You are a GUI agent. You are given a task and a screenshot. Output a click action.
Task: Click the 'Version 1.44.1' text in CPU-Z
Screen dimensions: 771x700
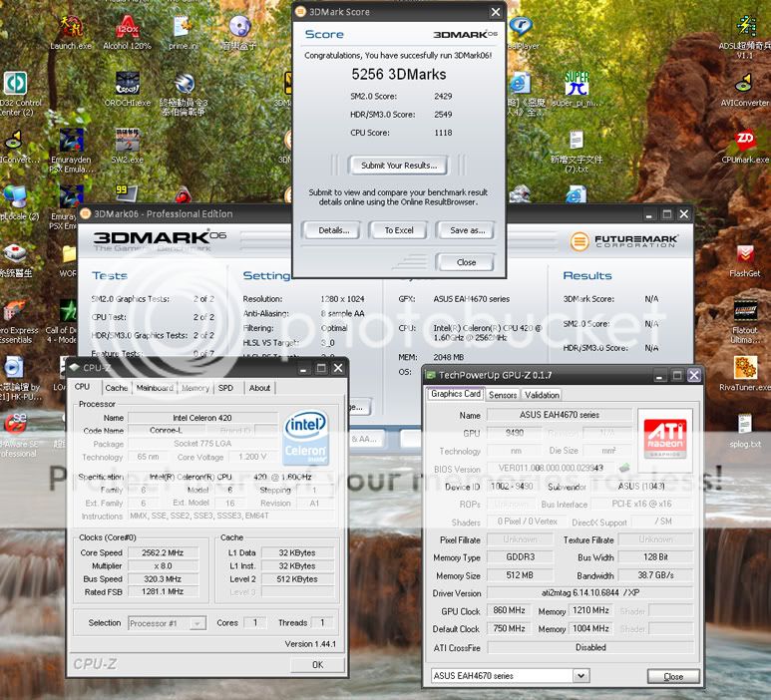click(x=311, y=644)
